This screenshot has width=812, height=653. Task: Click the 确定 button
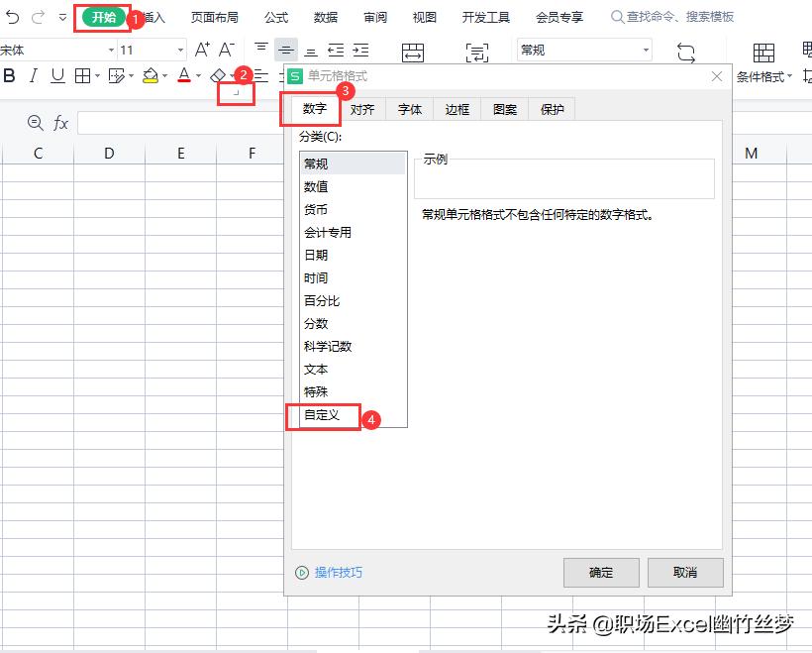(600, 573)
